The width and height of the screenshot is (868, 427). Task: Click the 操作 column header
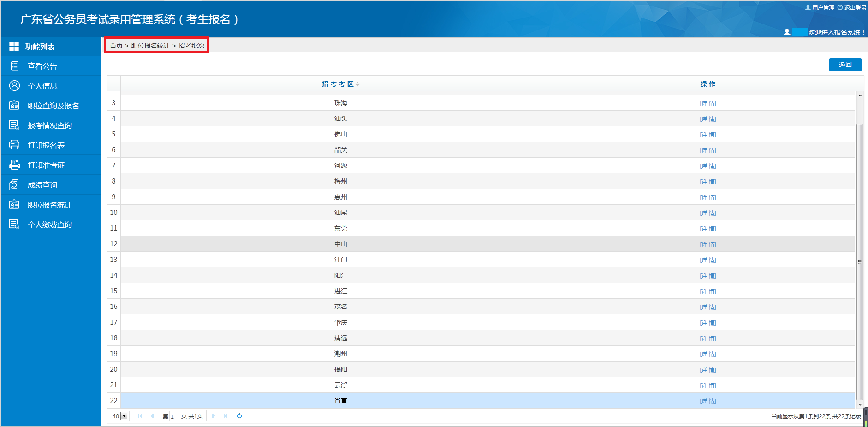click(x=708, y=84)
